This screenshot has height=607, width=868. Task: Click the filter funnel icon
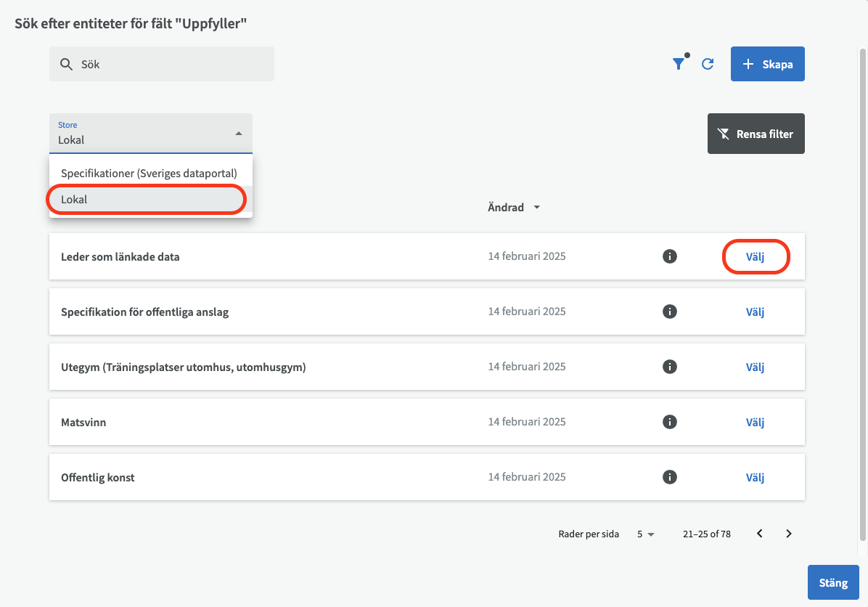point(679,65)
